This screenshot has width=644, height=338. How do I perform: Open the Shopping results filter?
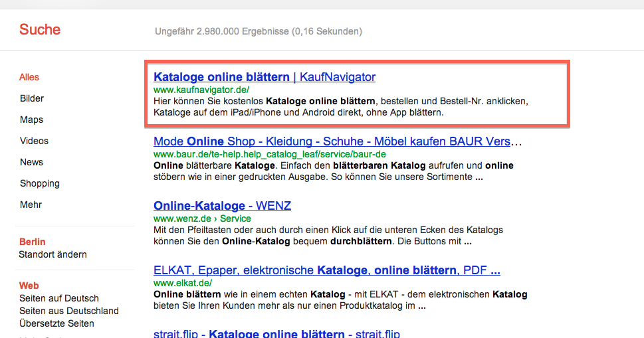coord(40,183)
